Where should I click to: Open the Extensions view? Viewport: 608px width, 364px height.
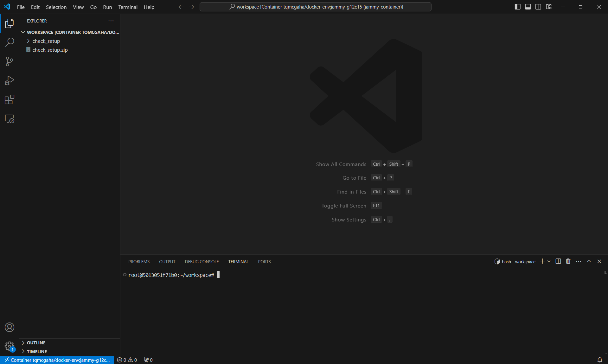[10, 100]
